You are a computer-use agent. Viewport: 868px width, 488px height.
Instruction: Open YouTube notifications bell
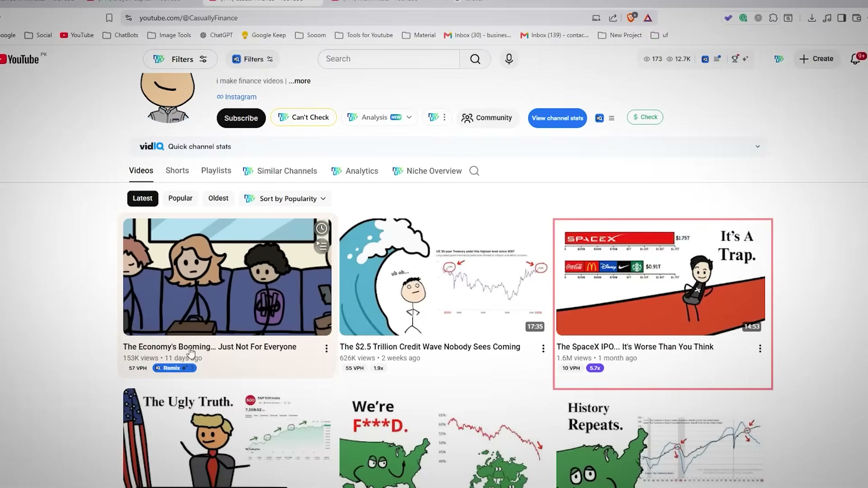pyautogui.click(x=855, y=59)
